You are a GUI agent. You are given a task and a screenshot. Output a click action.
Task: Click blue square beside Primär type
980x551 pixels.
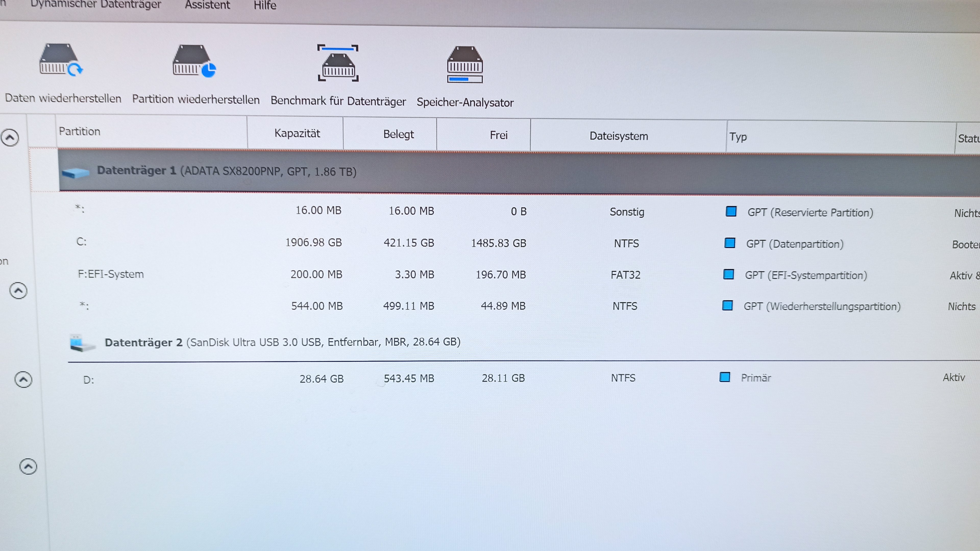coord(725,377)
